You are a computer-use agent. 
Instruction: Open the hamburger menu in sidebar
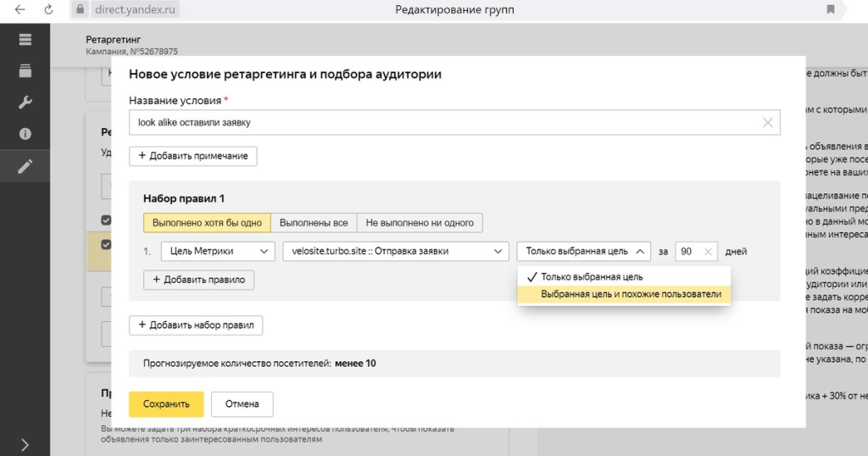[25, 39]
